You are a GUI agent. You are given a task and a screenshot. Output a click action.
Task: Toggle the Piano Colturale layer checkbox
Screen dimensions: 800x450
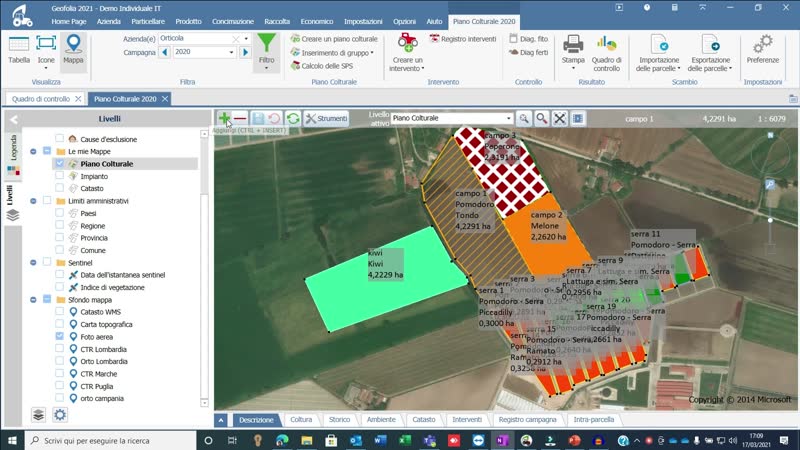(x=60, y=163)
